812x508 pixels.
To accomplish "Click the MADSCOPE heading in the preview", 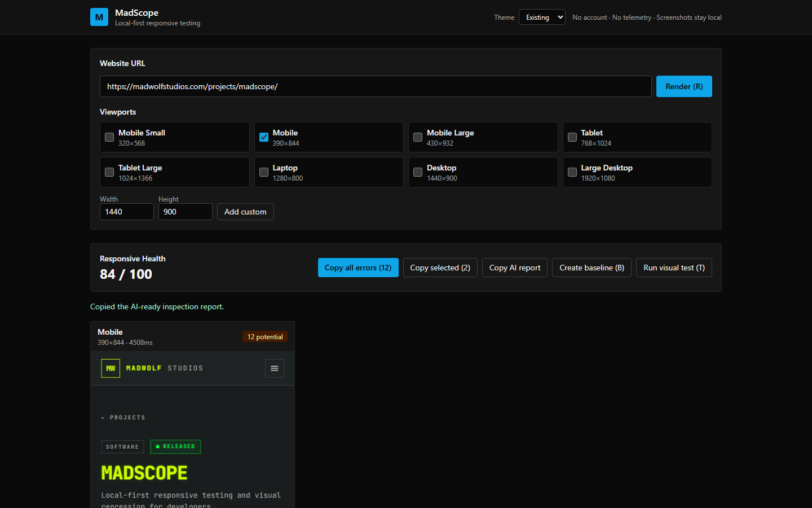I will coord(144,472).
